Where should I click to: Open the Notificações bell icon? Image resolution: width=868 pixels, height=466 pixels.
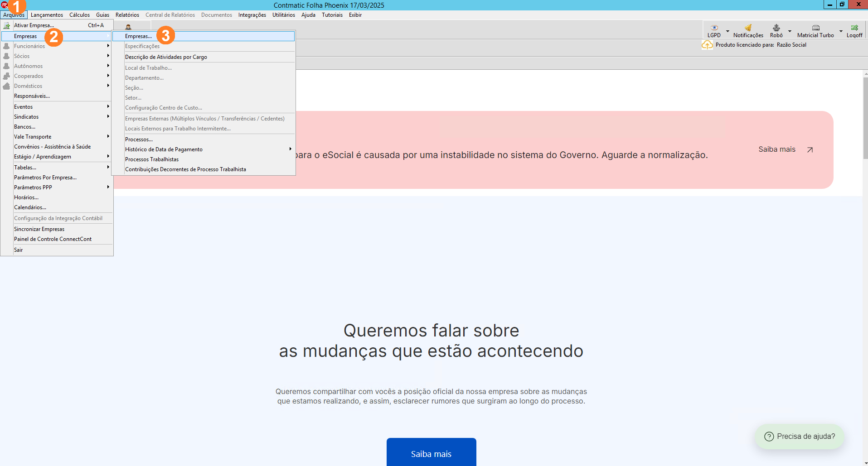(748, 28)
